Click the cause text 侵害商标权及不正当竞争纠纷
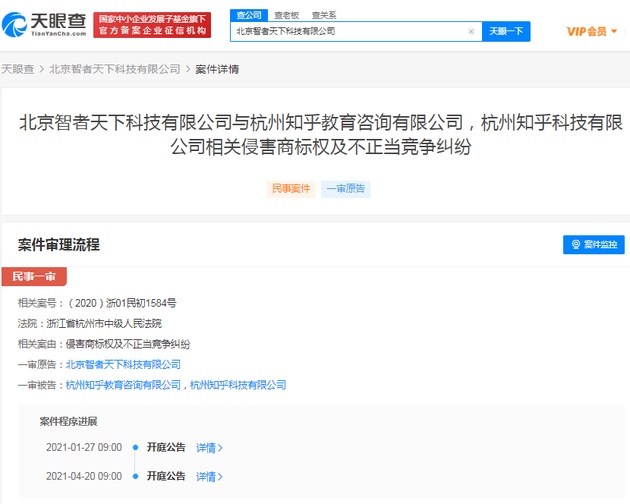This screenshot has width=630, height=504. 128,344
